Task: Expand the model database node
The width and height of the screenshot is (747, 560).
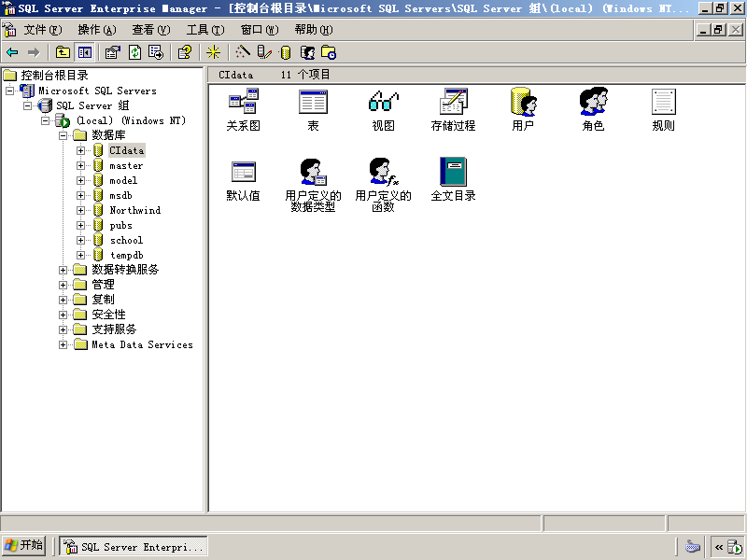Action: coord(80,180)
